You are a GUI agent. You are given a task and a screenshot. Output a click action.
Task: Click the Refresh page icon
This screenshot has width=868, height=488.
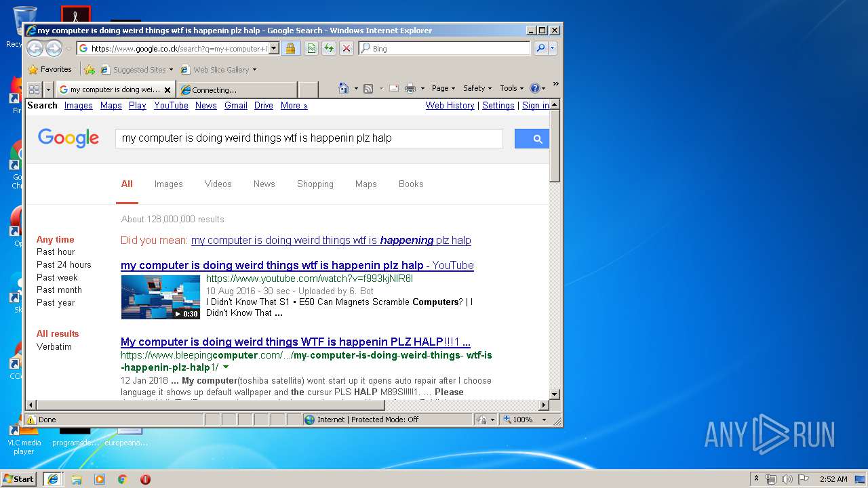(328, 48)
